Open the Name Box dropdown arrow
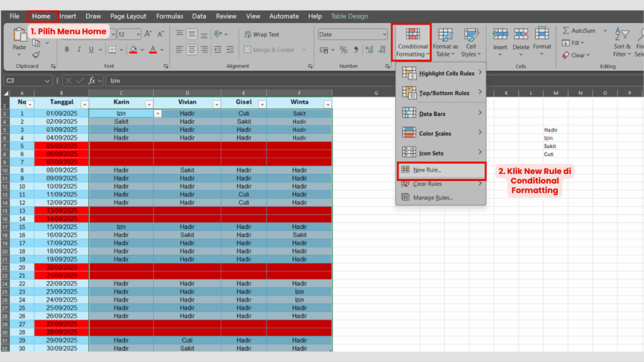This screenshot has width=644, height=362. pyautogui.click(x=48, y=80)
